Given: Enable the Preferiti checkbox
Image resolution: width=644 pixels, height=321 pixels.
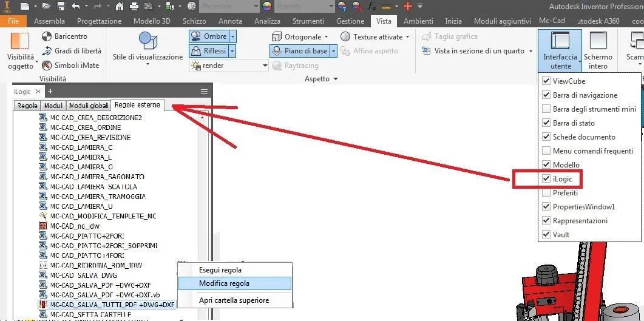Looking at the screenshot, I should tap(546, 192).
